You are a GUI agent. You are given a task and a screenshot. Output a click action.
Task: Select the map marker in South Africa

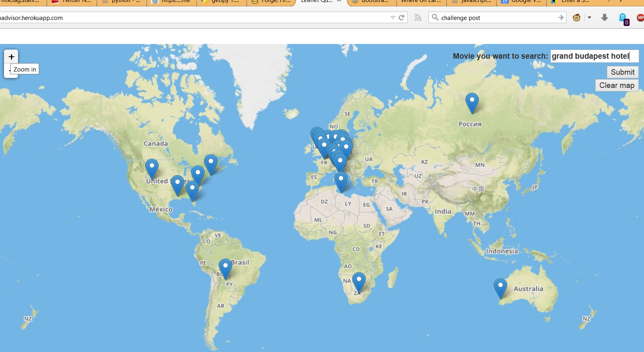[x=359, y=283]
